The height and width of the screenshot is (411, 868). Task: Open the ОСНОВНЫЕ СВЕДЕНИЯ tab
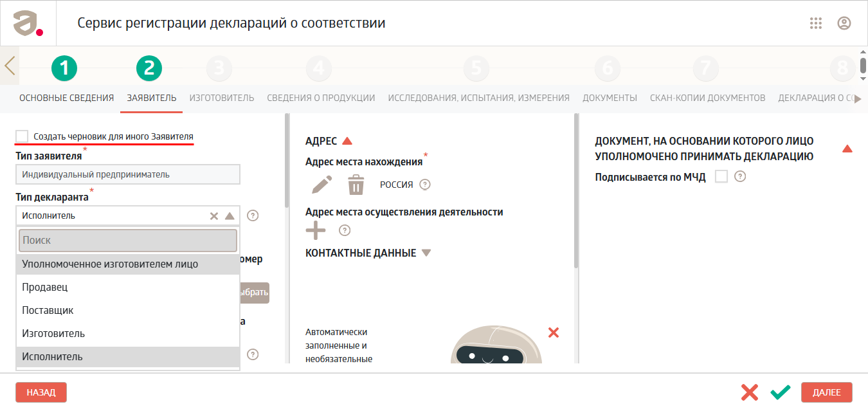click(67, 98)
